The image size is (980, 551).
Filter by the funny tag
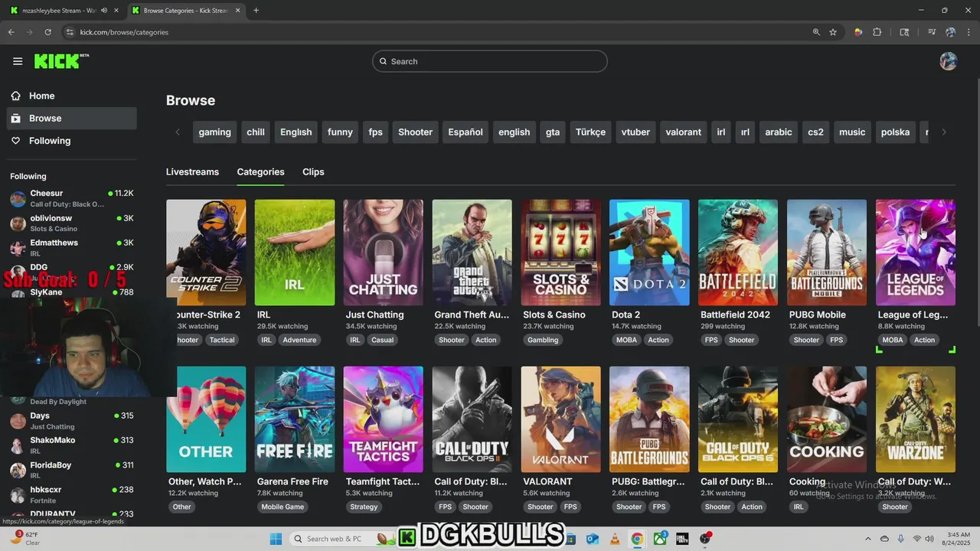340,132
